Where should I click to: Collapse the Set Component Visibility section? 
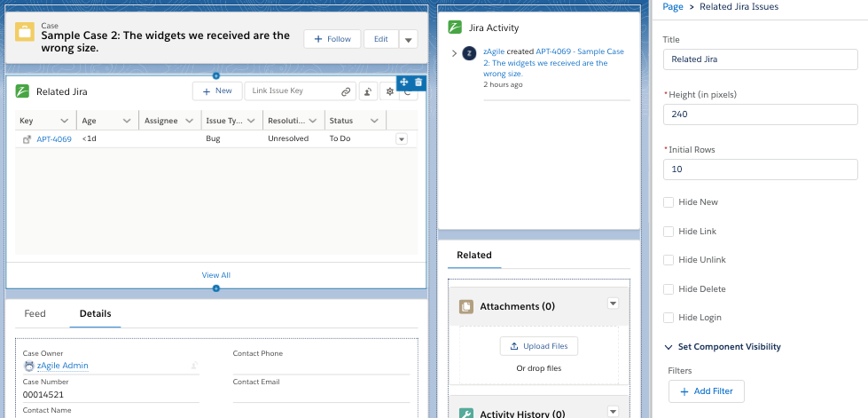coord(669,347)
